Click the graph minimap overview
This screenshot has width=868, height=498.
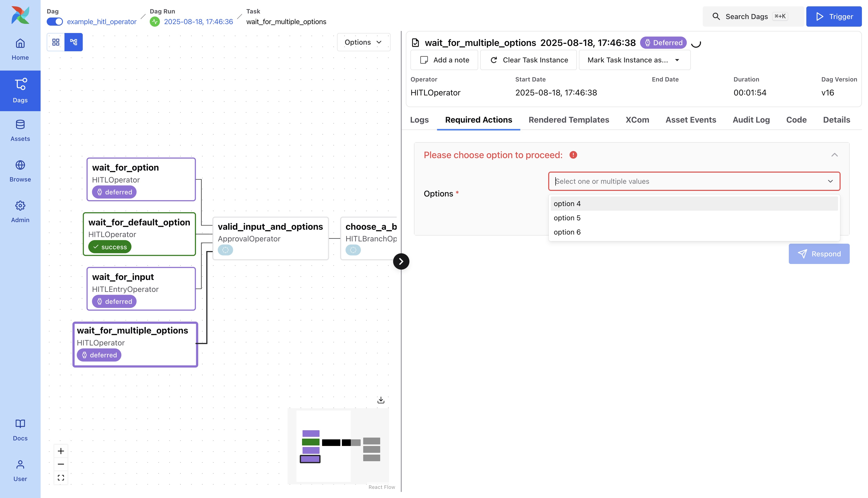click(x=338, y=446)
